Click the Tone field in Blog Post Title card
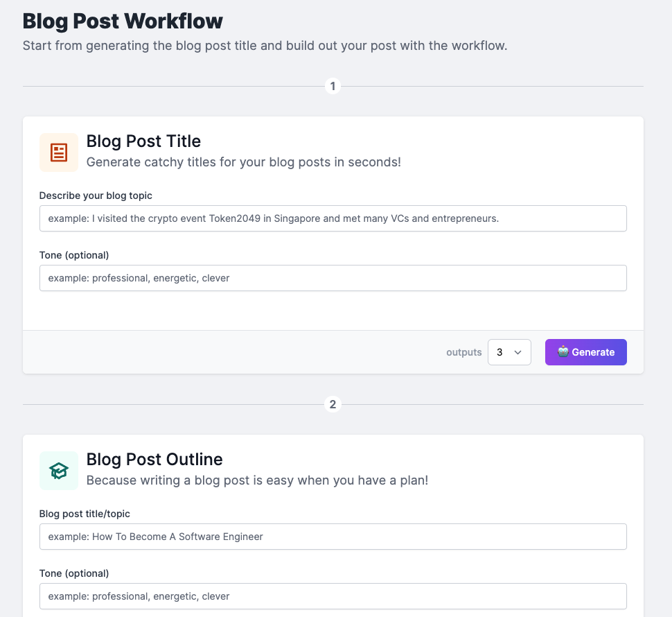The image size is (672, 617). pos(333,278)
